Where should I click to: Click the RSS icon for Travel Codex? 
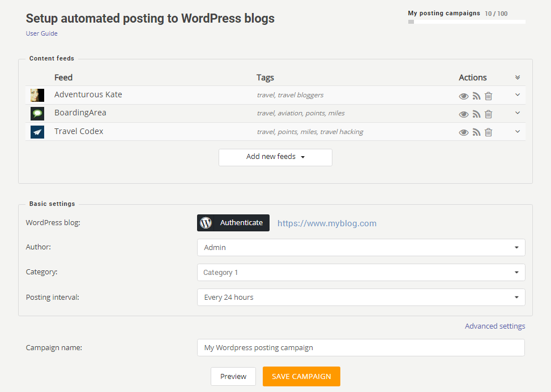[x=476, y=132]
